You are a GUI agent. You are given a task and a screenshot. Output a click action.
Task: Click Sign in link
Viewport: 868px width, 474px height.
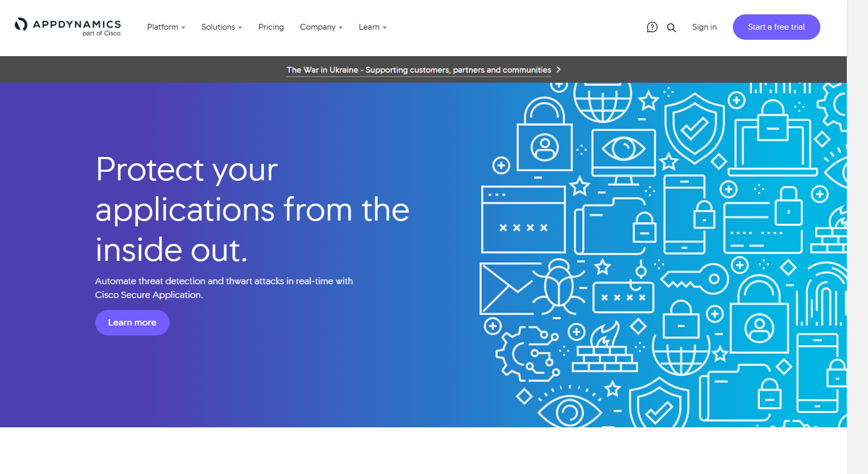tap(704, 27)
